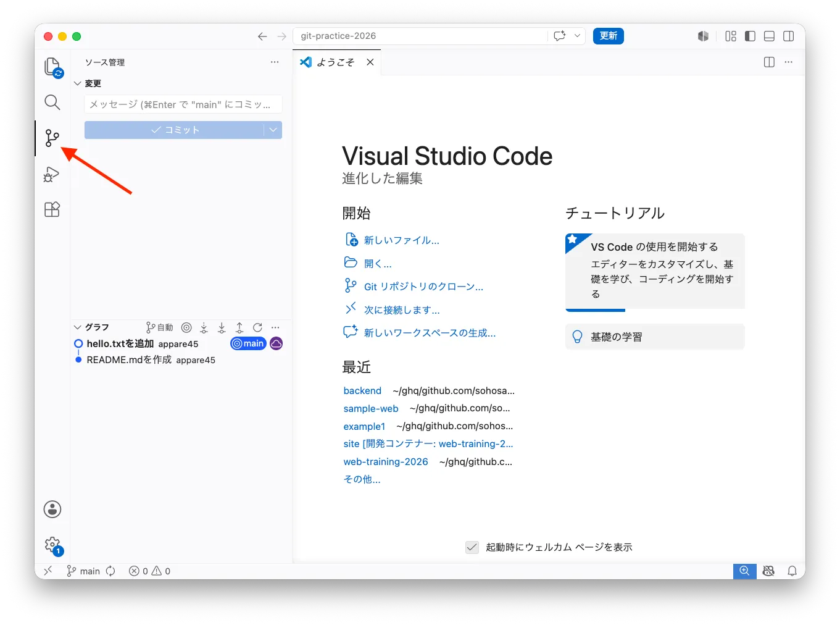Open the Search view in the activity bar

coord(52,102)
